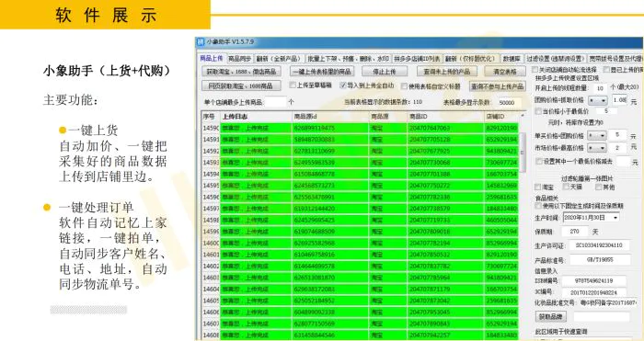The width and height of the screenshot is (644, 341).
Task: Tick 关闭店铺自动轮流选择 checkbox
Action: coord(535,70)
